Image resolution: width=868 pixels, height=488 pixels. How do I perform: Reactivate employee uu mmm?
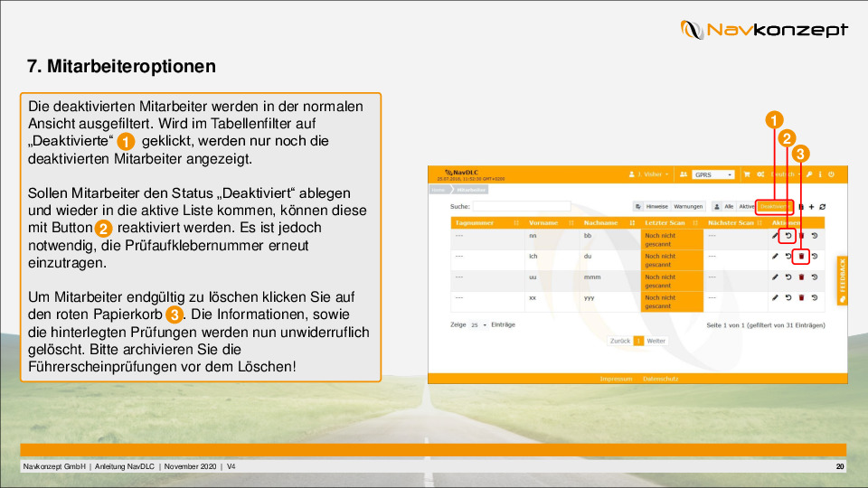click(x=788, y=277)
